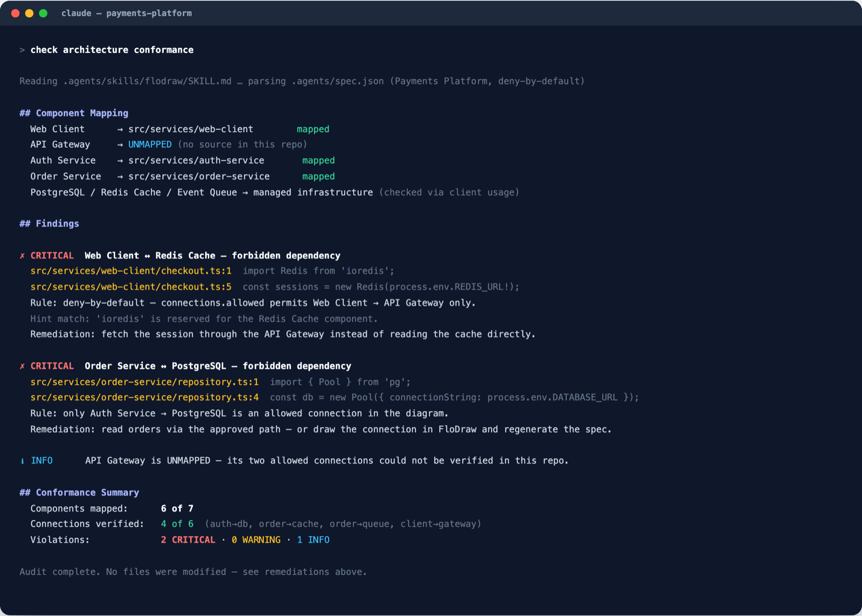Click the blue 'INFO' label in findings
The height and width of the screenshot is (616, 862).
pyautogui.click(x=41, y=461)
